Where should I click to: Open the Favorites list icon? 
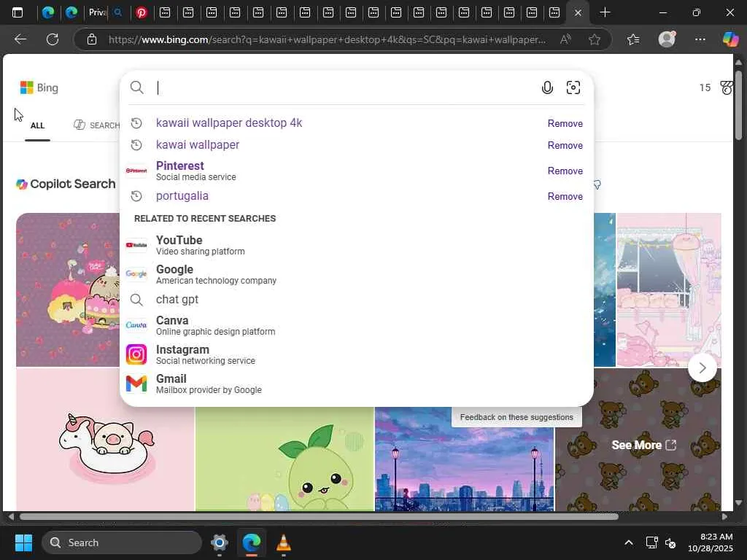pyautogui.click(x=633, y=39)
